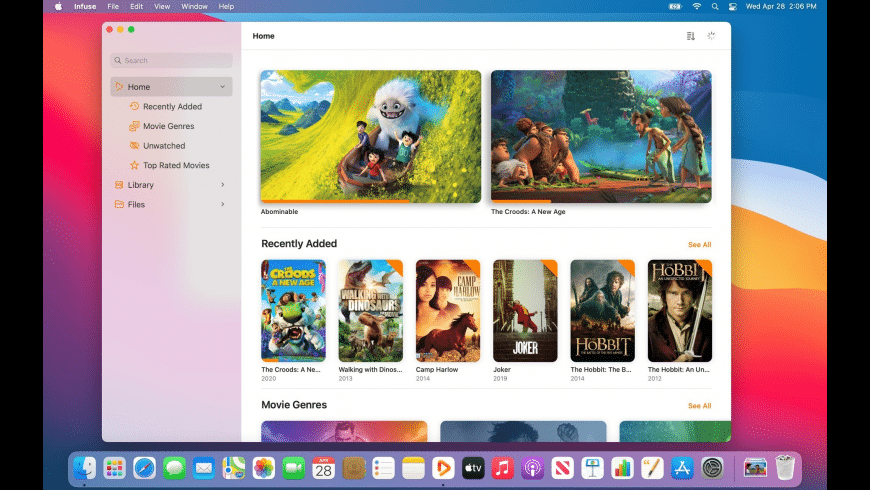This screenshot has width=870, height=490.
Task: Click the Files folder icon in sidebar
Action: point(119,204)
